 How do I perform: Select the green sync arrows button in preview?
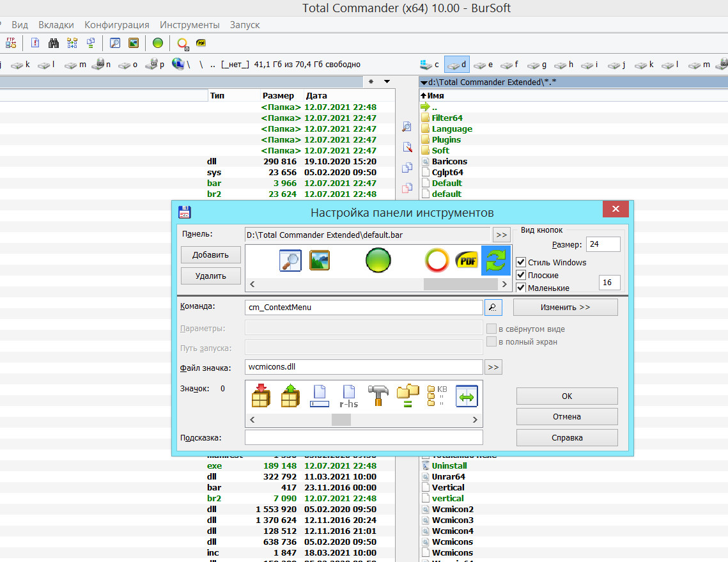point(495,261)
